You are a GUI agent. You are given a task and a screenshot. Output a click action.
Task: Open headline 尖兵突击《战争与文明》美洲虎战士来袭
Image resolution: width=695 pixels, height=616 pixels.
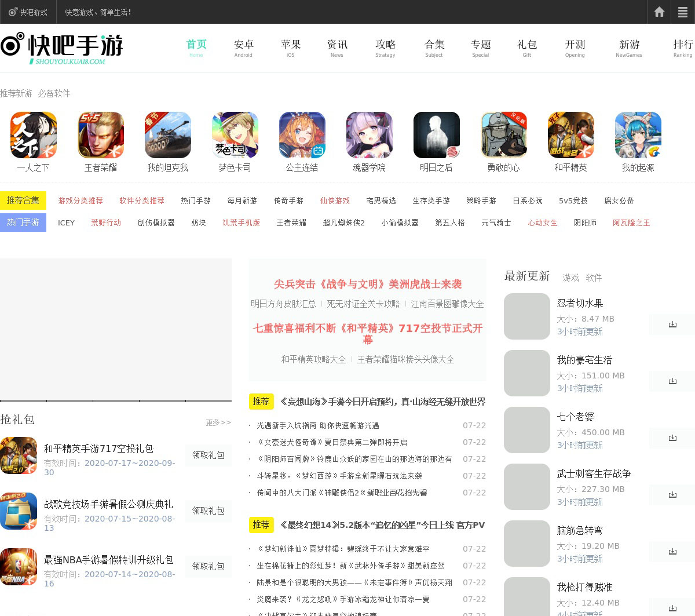click(368, 284)
